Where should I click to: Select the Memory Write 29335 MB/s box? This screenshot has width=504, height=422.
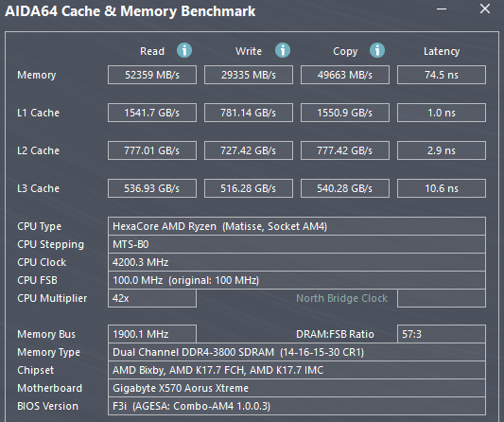click(x=249, y=75)
